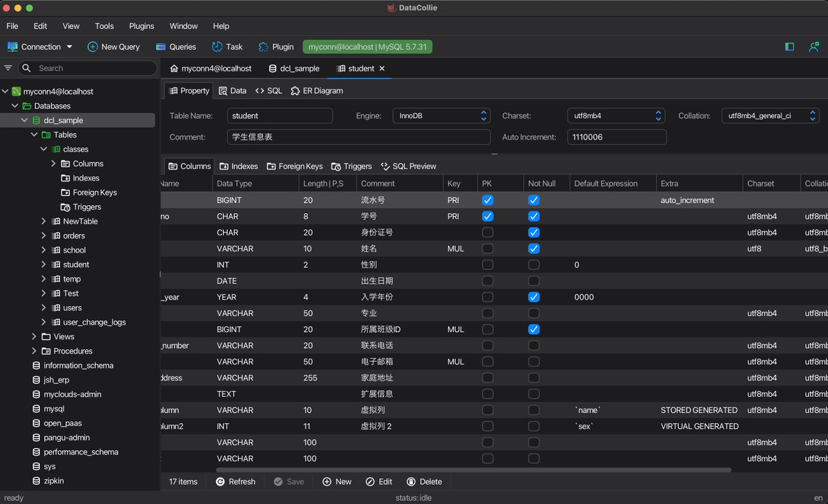Check PK for the 身份证号 row
Screen dimensions: 828x504
pos(488,232)
